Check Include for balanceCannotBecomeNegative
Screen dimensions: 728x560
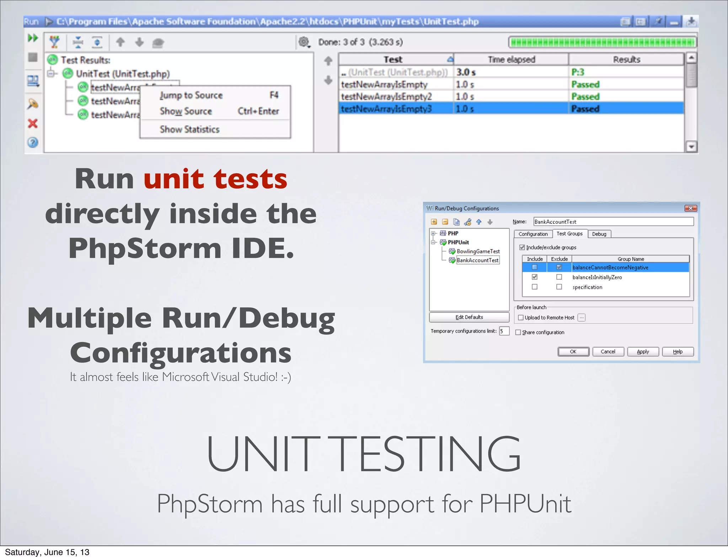[535, 267]
